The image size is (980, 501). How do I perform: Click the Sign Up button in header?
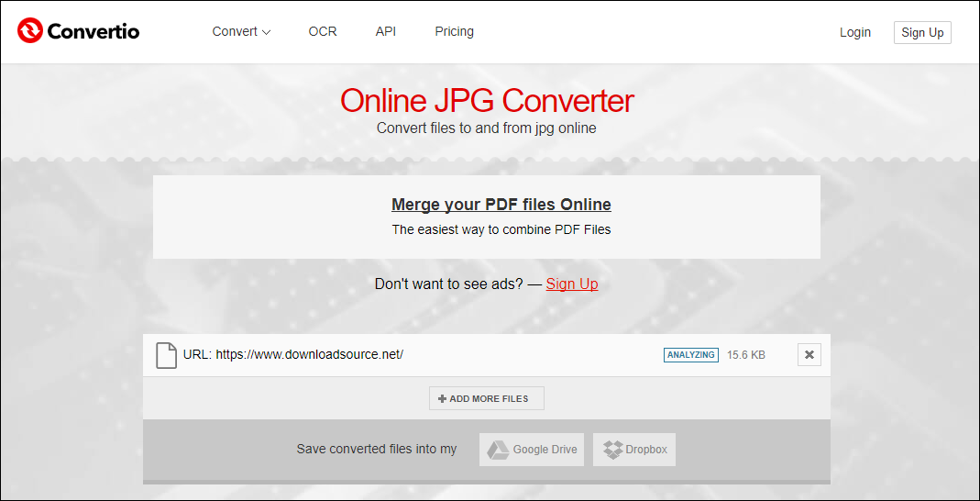922,32
